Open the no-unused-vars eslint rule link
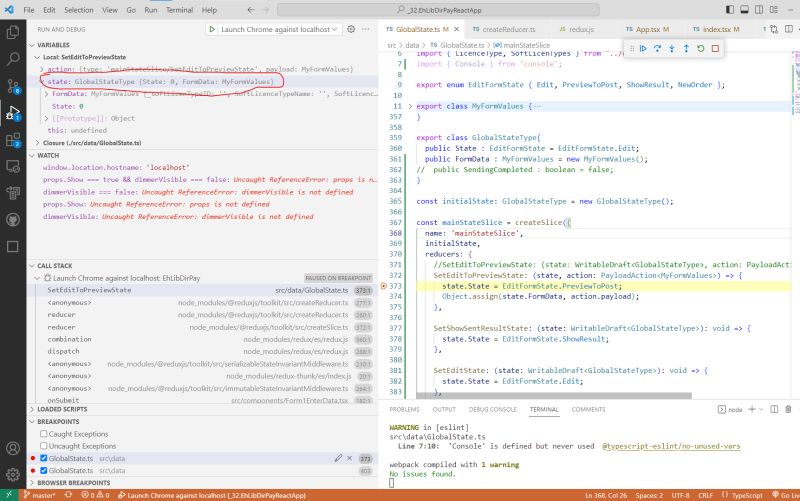Screen dimensions: 800x501 (x=671, y=446)
